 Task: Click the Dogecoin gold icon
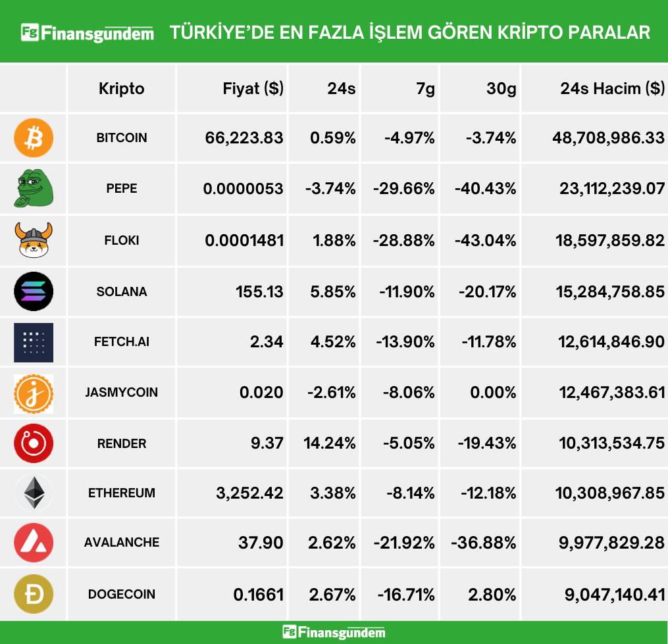point(34,594)
